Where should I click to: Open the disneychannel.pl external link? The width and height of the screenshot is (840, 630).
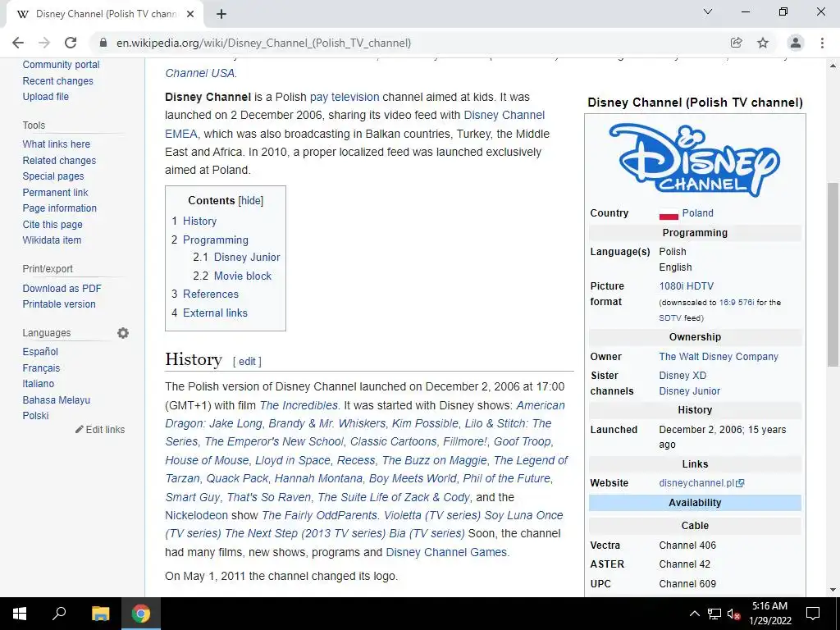701,482
